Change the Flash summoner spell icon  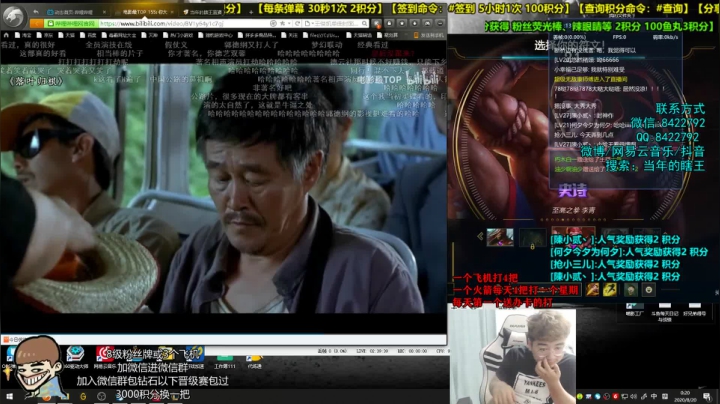pos(610,290)
